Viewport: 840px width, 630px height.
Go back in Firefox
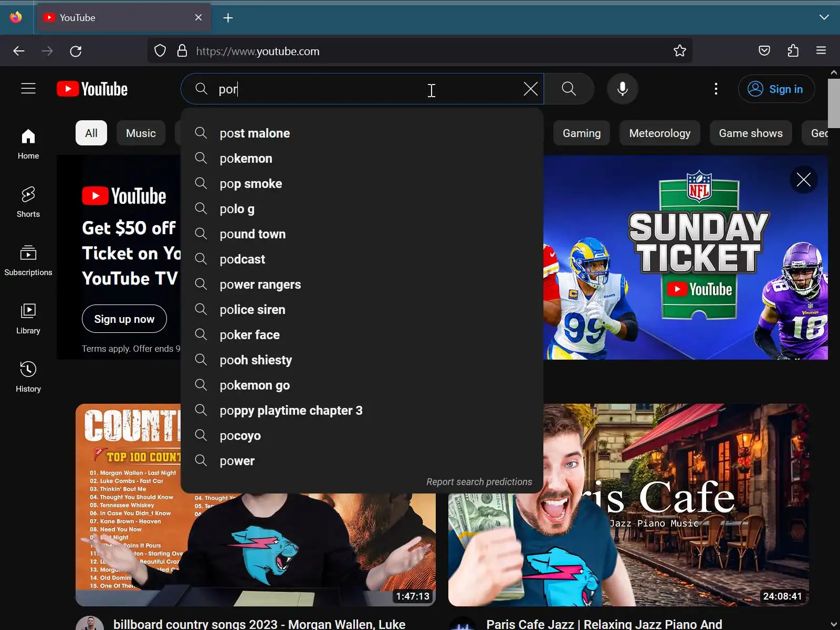[x=19, y=51]
